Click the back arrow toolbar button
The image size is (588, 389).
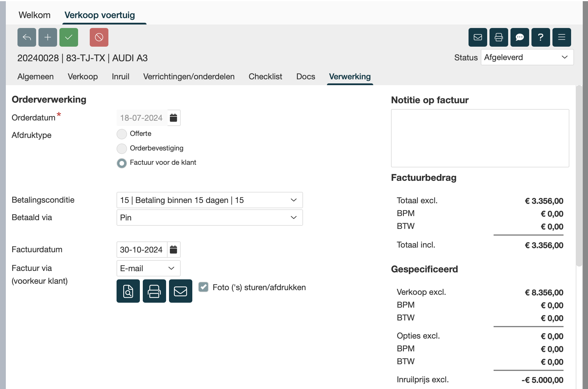pos(27,37)
